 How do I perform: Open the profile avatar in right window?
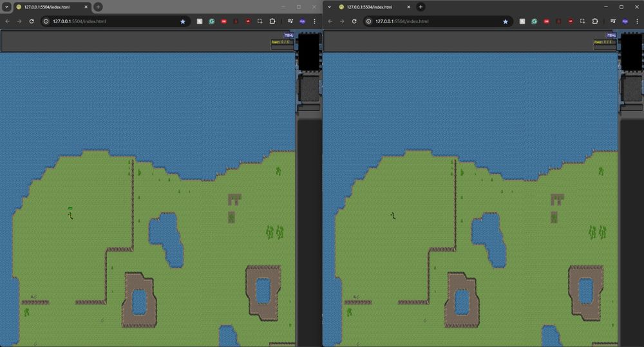click(x=625, y=21)
